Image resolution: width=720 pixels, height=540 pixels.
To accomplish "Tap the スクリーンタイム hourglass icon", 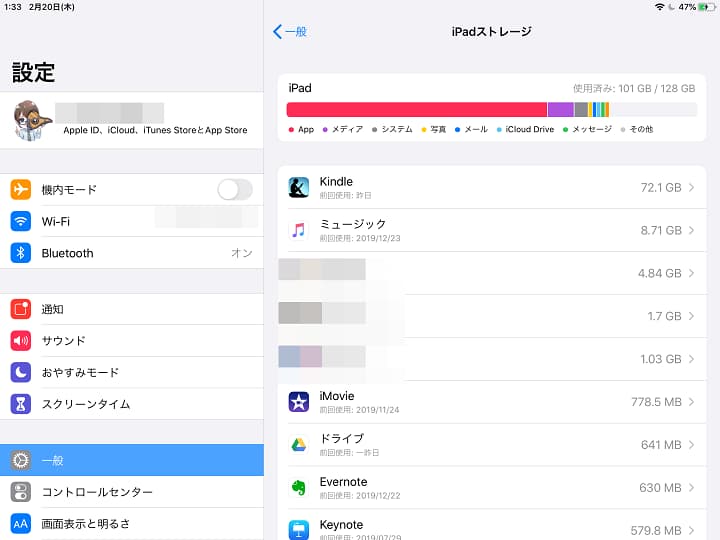I will tap(21, 404).
